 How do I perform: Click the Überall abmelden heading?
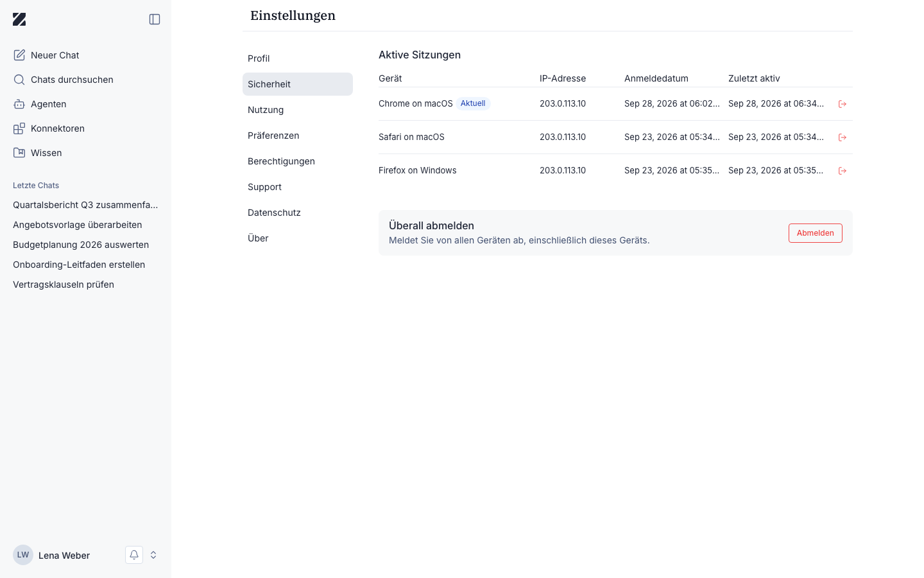[x=431, y=225]
